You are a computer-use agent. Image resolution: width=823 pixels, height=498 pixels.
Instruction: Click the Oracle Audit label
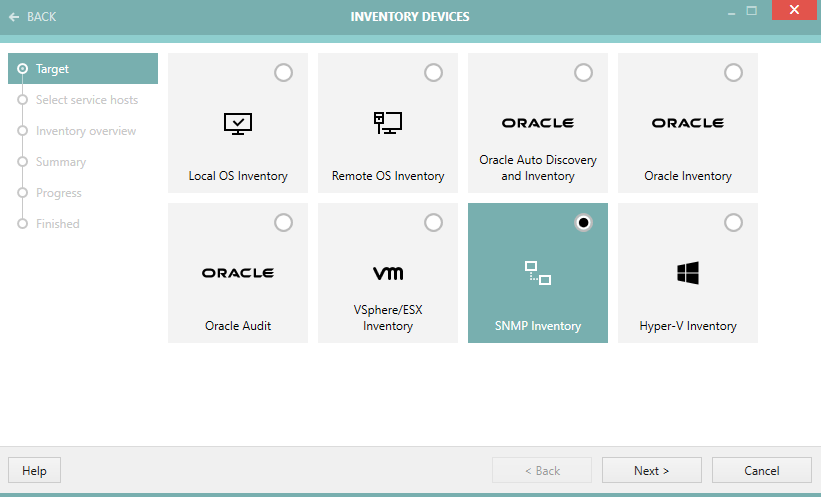238,326
